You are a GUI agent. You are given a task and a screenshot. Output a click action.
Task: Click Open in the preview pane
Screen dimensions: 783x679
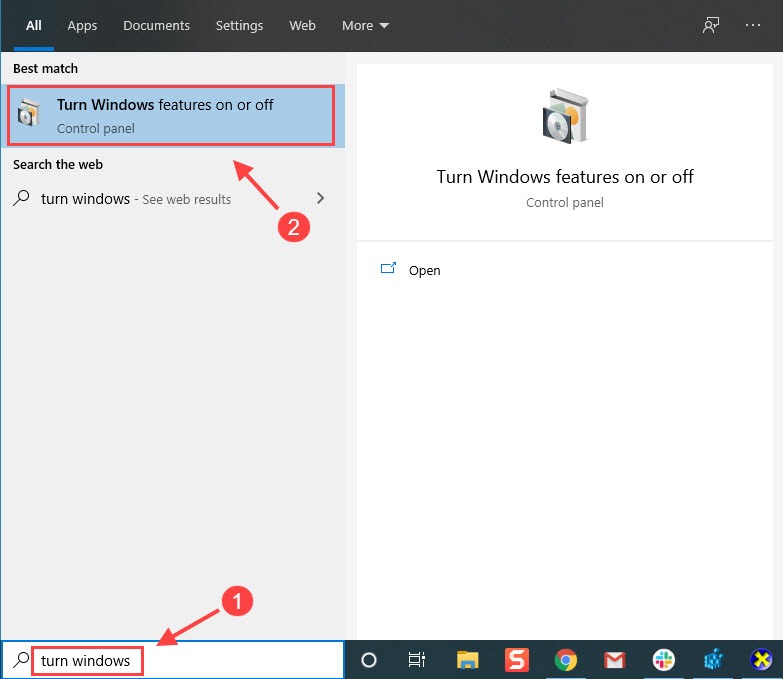point(424,270)
